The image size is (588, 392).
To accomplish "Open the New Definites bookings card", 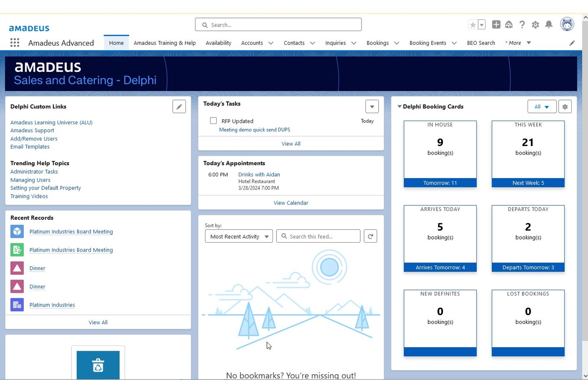I will [x=440, y=323].
